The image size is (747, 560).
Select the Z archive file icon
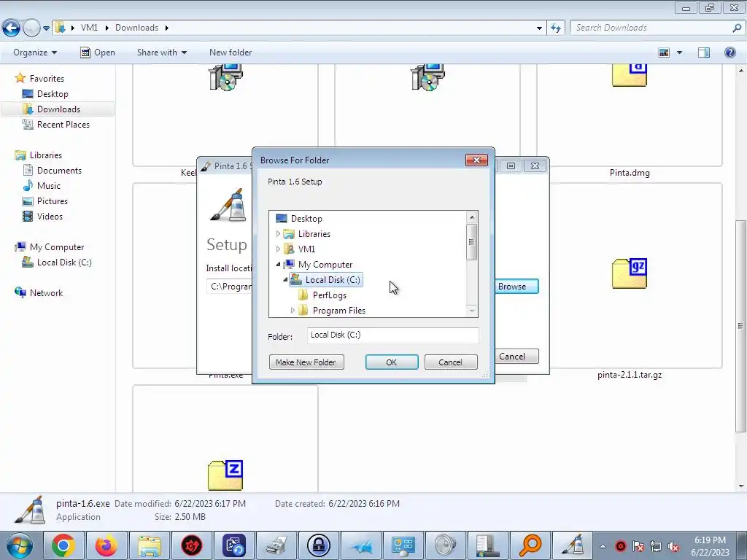coord(225,475)
